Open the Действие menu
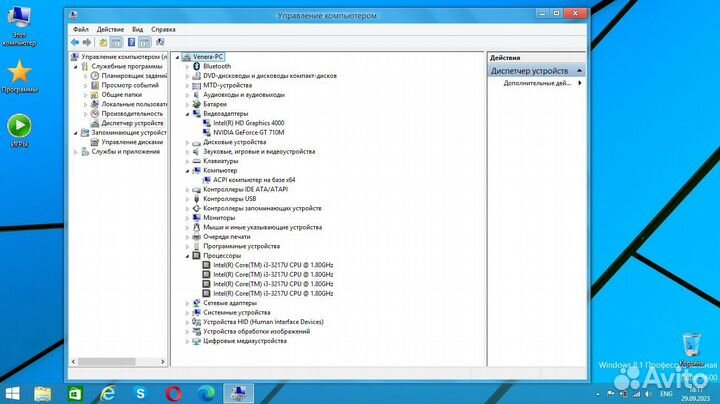This screenshot has width=720, height=404. click(110, 29)
